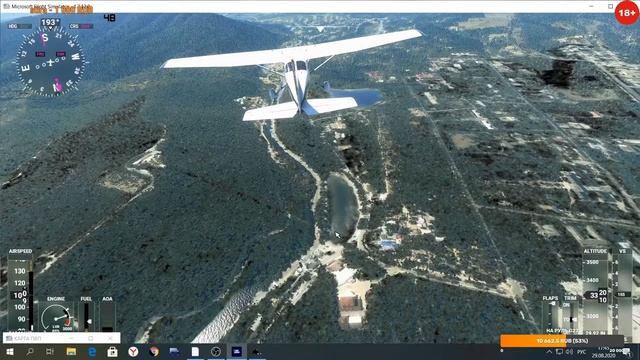Switch the РУС input language indicator
Image resolution: width=640 pixels, height=360 pixels.
(582, 352)
